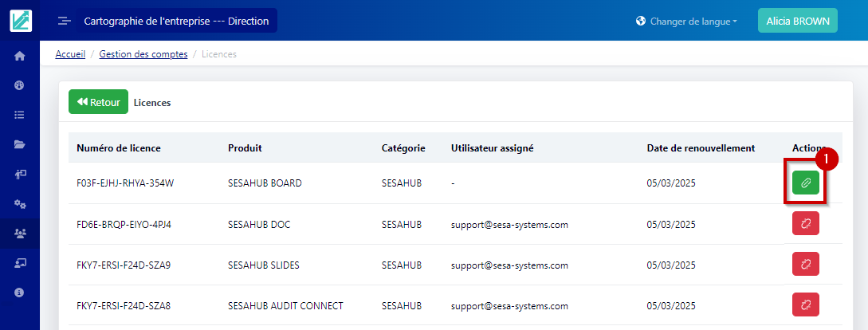Open the dashboard gauge icon in the sidebar
The height and width of the screenshot is (330, 868).
20,85
